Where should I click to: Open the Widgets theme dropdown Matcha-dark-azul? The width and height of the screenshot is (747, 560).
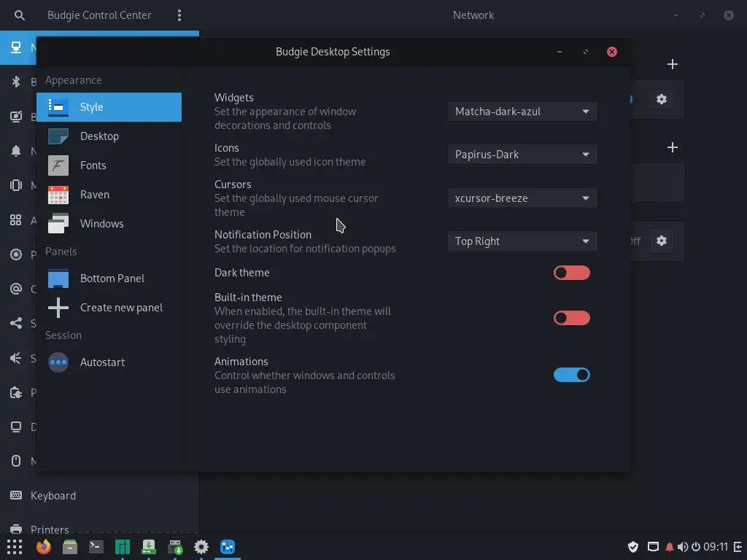point(522,112)
